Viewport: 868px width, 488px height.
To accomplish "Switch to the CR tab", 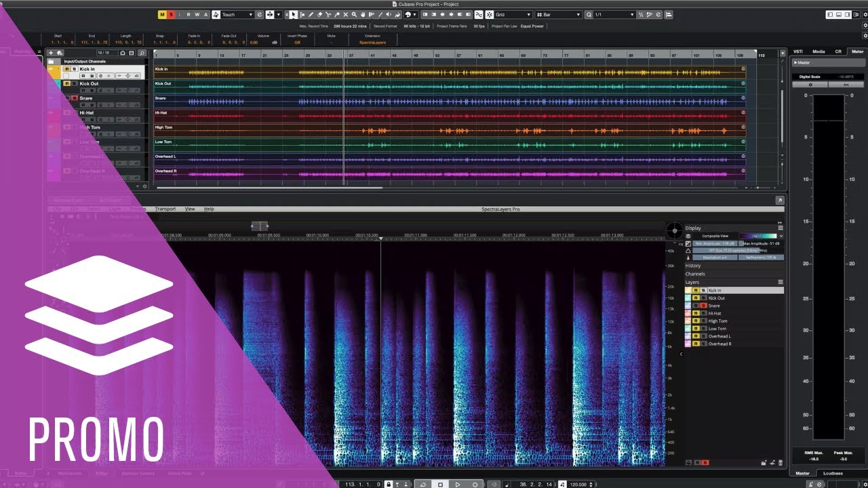I will [838, 52].
